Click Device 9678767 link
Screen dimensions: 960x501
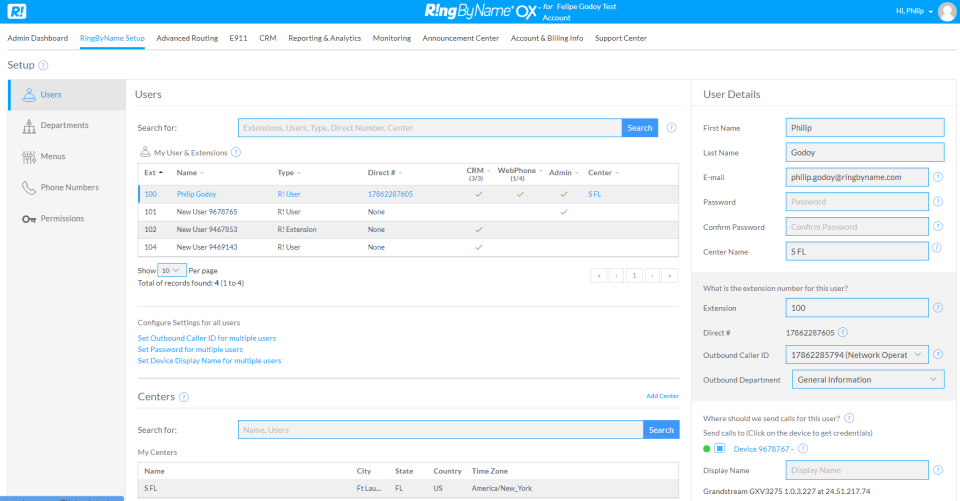click(761, 449)
